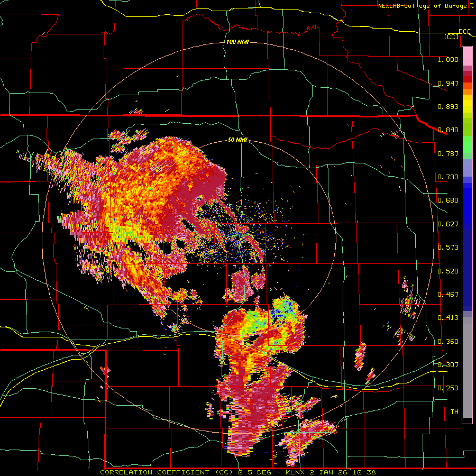Image resolution: width=476 pixels, height=476 pixels.
Task: Click the 0.947 scale value
Action: [x=448, y=83]
